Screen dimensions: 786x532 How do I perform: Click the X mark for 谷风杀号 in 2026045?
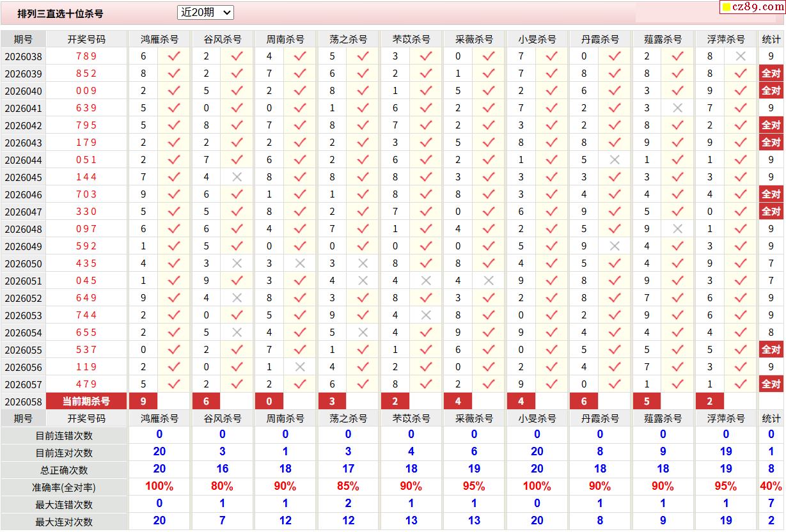(x=237, y=177)
